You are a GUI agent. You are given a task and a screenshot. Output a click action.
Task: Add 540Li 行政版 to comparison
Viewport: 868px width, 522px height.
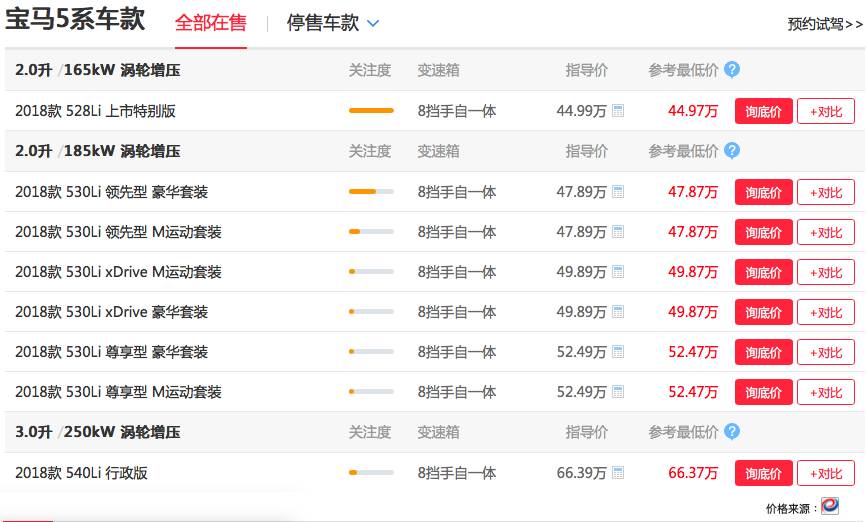tap(826, 473)
